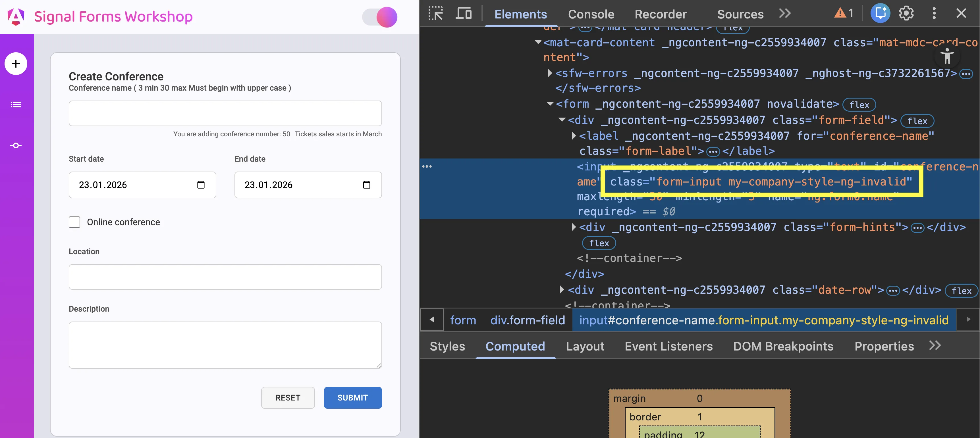Open the conference list icon in sidebar

click(16, 105)
